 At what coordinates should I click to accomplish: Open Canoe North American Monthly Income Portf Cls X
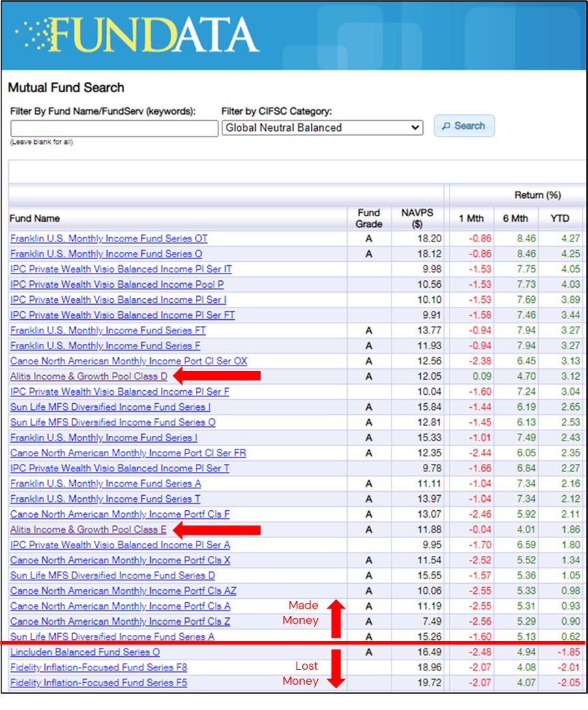(x=120, y=561)
